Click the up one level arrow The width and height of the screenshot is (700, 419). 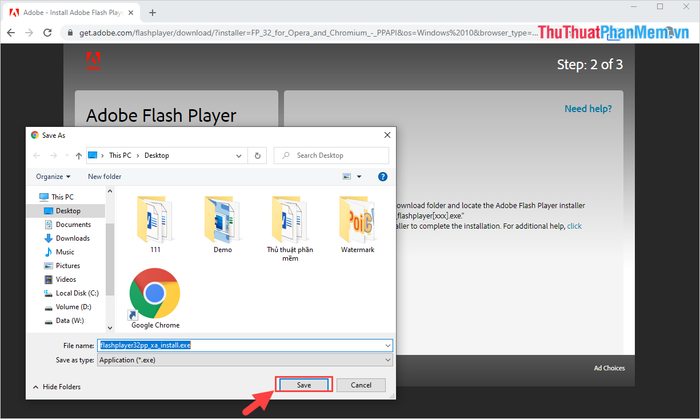point(79,156)
